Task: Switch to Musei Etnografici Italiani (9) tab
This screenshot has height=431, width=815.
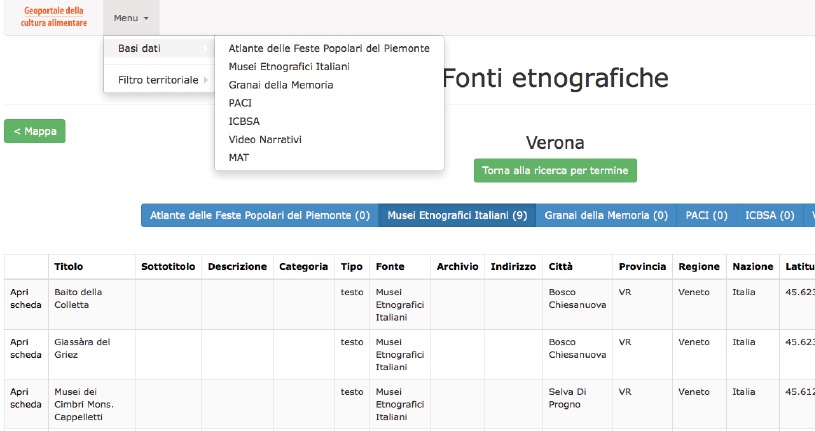Action: point(457,215)
